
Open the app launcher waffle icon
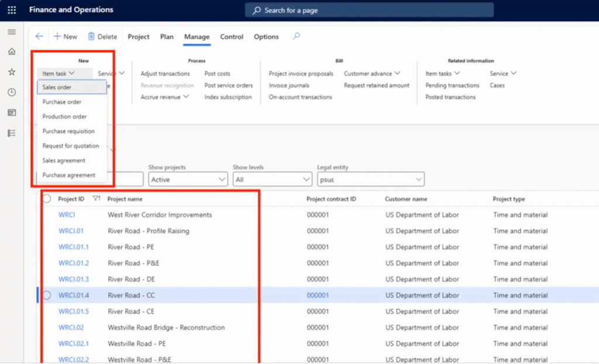tap(12, 10)
